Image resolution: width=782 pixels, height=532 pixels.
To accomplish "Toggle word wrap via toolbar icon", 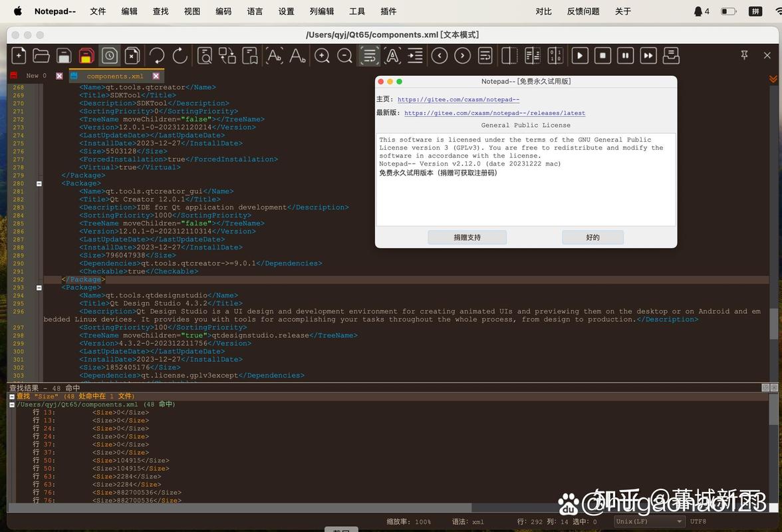I will (x=368, y=56).
